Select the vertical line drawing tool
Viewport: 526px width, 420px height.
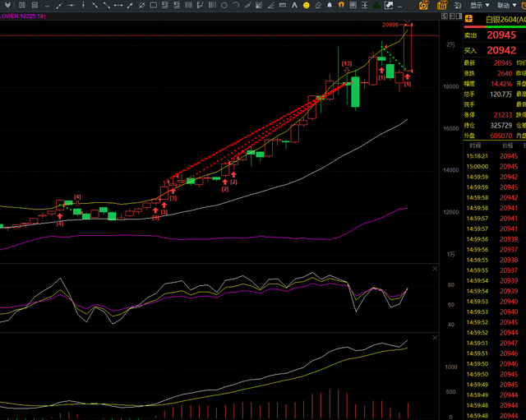(x=83, y=5)
